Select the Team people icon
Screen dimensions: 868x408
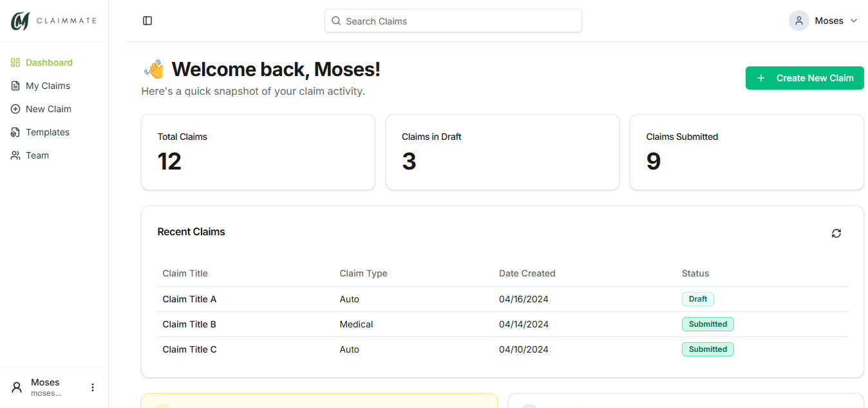point(14,155)
